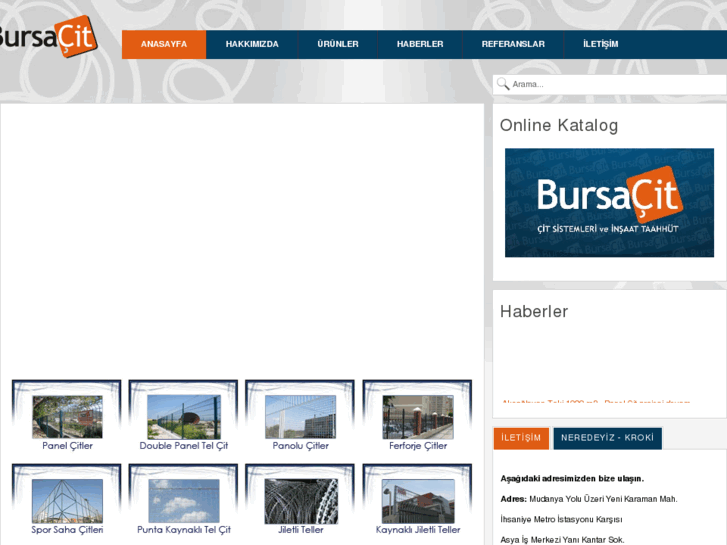Open the Kaynaklı Jiletli Teller thumbnail
Viewport: 727px width, 545px height.
tap(418, 501)
